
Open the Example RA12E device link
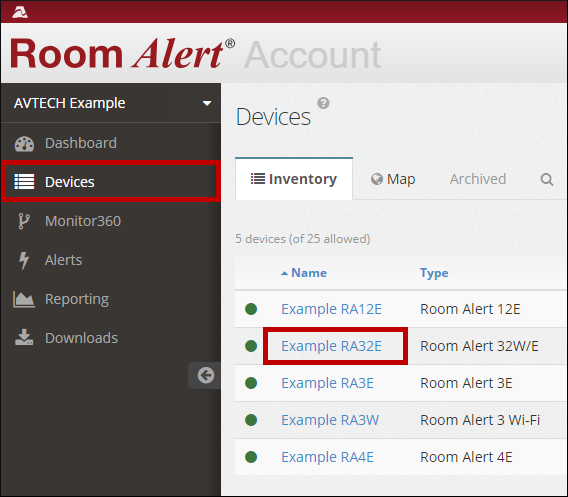[x=331, y=309]
